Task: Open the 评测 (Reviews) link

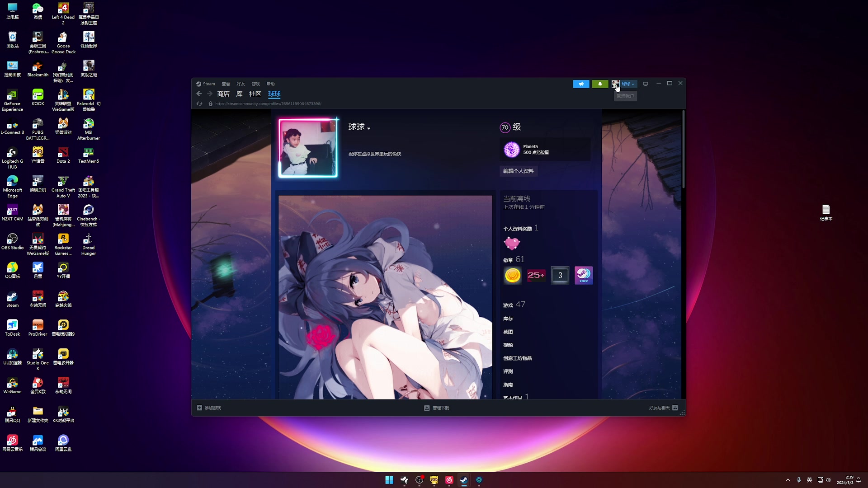Action: (508, 372)
